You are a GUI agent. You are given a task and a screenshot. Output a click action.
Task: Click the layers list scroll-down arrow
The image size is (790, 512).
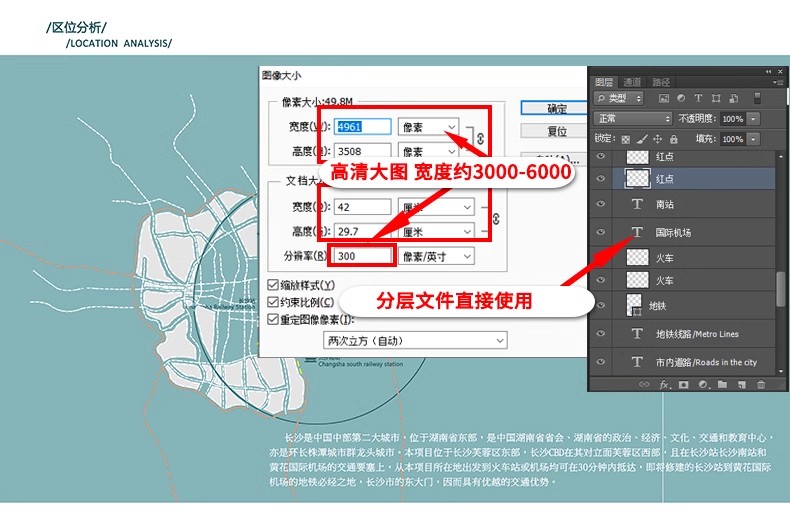tap(780, 371)
